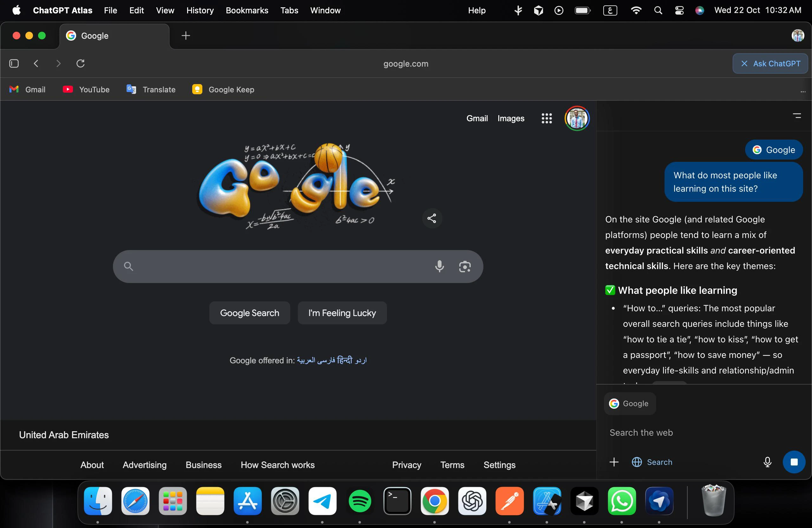Expand the ChatGPT sidebar options menu
This screenshot has height=528, width=812.
[x=797, y=116]
